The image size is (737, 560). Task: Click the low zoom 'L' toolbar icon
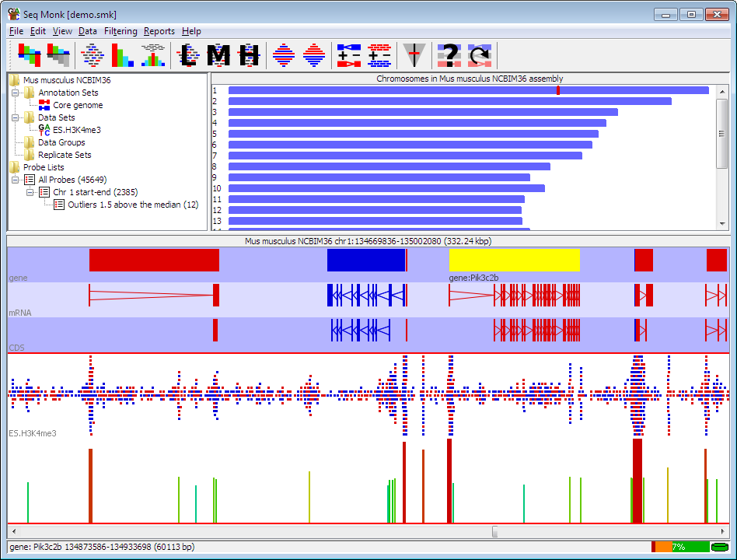click(188, 55)
